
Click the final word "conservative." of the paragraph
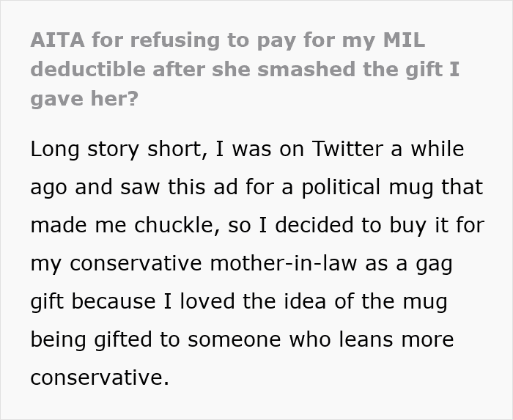[x=100, y=377]
